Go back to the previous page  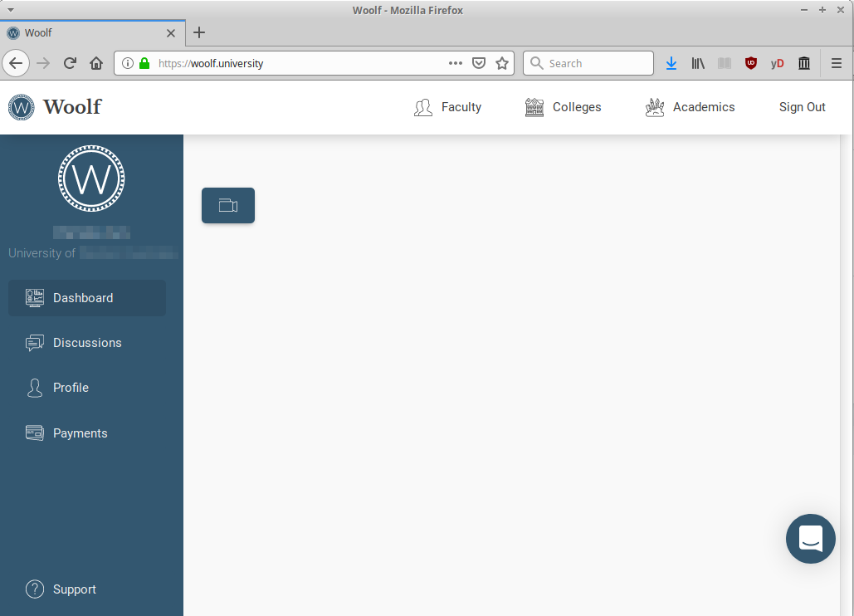(16, 63)
